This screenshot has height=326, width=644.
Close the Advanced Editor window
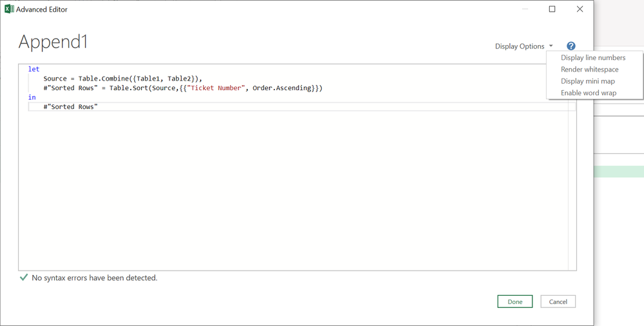pos(580,9)
